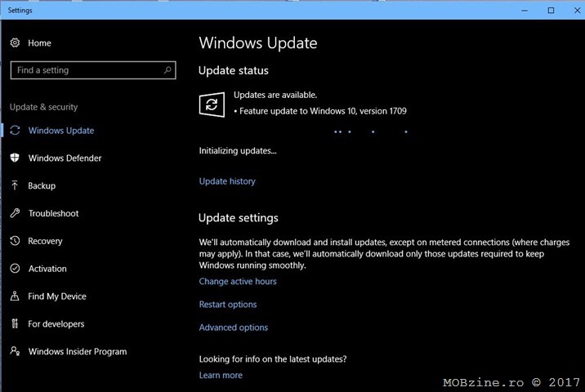The width and height of the screenshot is (585, 392).
Task: Open the Backup section
Action: (42, 185)
